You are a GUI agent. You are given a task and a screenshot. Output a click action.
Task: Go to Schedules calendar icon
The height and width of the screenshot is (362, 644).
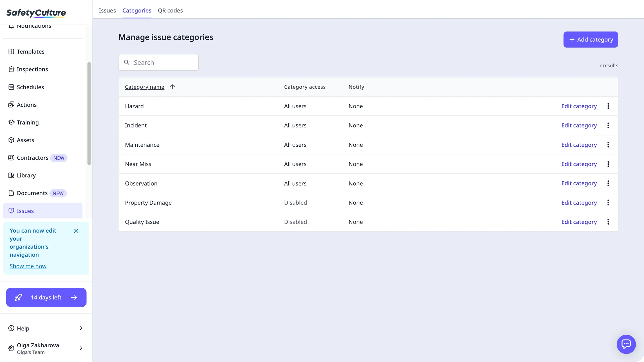[x=11, y=87]
